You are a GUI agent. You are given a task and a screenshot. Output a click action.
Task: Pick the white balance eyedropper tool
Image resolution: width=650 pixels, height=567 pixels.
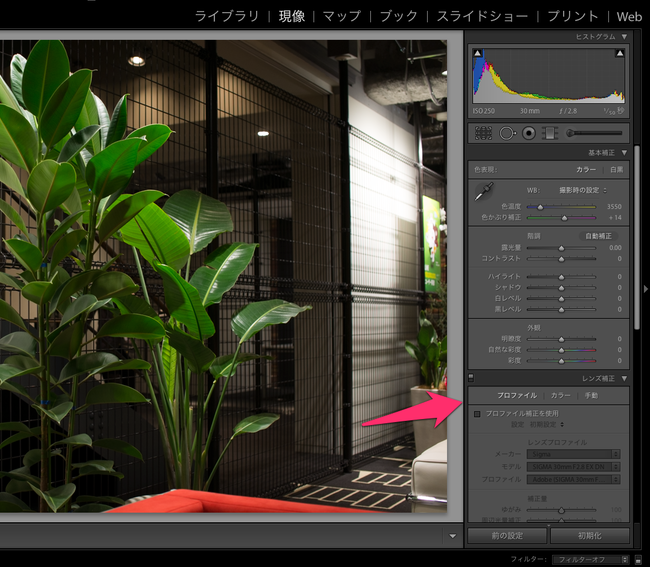(x=483, y=192)
